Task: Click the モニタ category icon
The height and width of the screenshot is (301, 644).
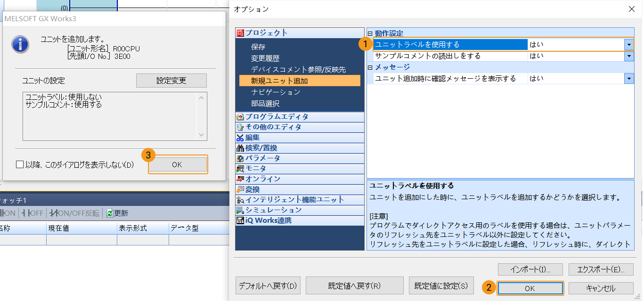Action: coord(240,169)
